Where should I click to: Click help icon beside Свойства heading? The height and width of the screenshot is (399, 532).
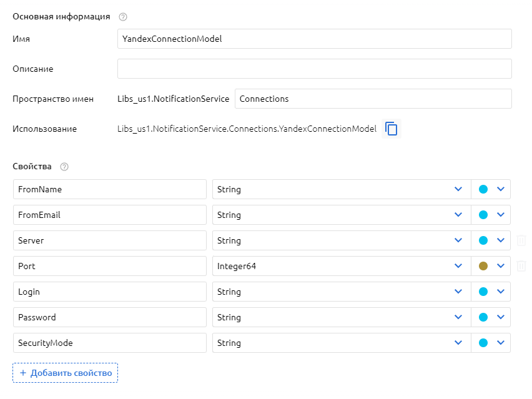pos(64,167)
